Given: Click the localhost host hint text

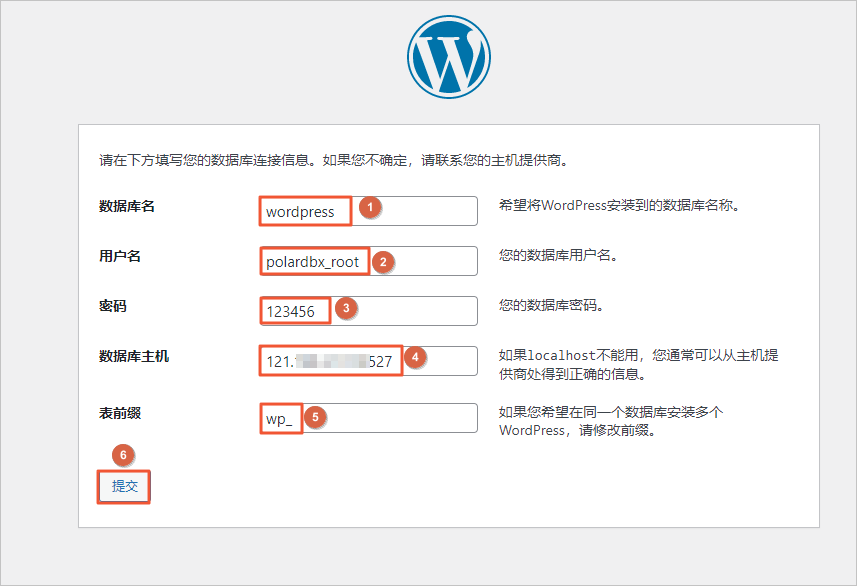Looking at the screenshot, I should (x=638, y=365).
